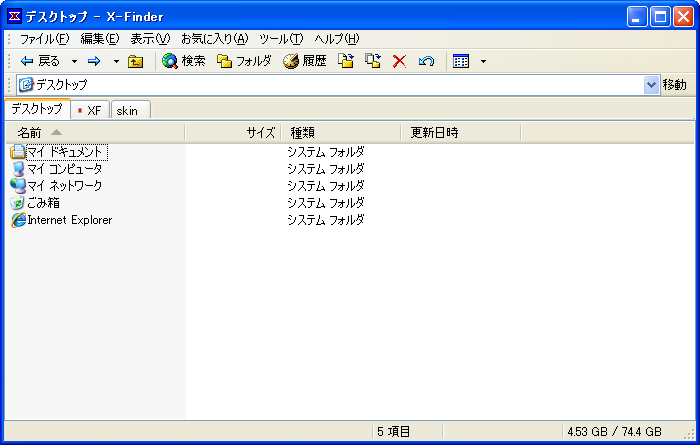The image size is (700, 445).
Task: Click the Back (戻る) button
Action: [x=39, y=61]
